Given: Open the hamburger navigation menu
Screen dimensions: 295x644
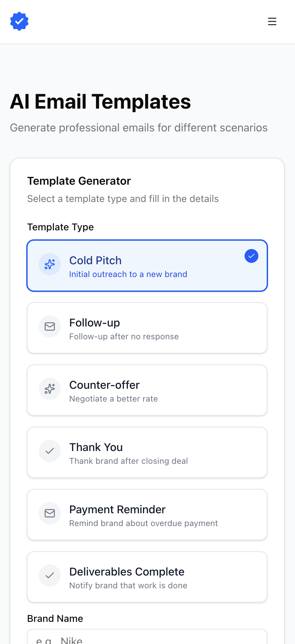Looking at the screenshot, I should [272, 21].
